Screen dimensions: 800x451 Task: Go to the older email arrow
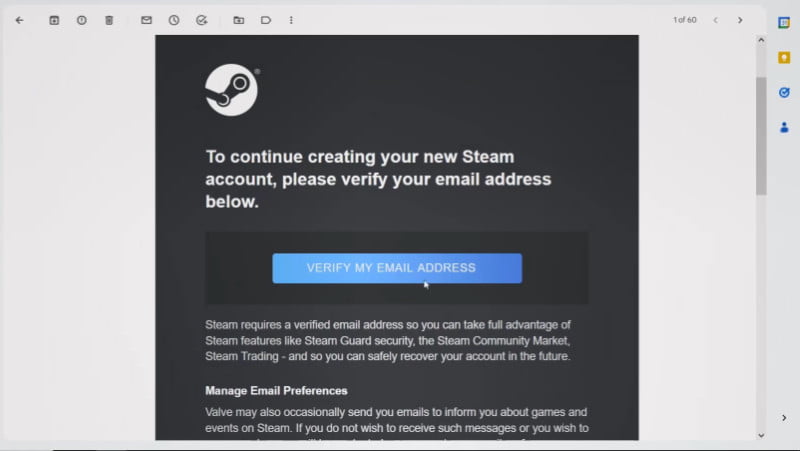tap(740, 20)
